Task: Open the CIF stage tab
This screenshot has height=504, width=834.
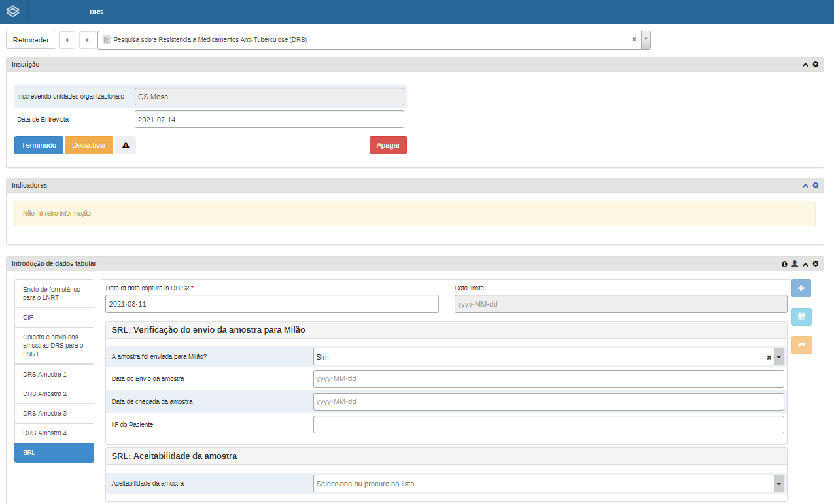Action: (x=54, y=317)
